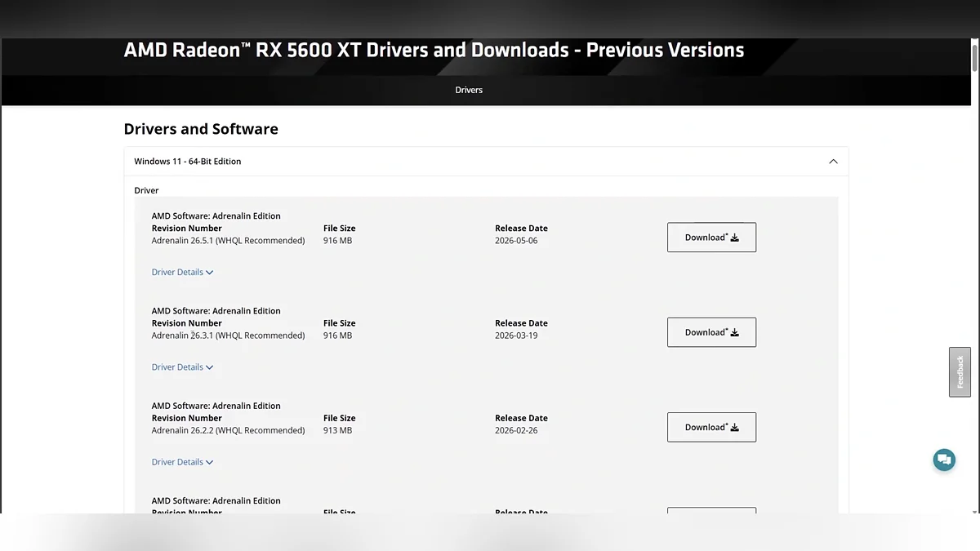Collapse the Windows 11 64-Bit Edition section
Viewport: 980px width, 551px height.
833,162
